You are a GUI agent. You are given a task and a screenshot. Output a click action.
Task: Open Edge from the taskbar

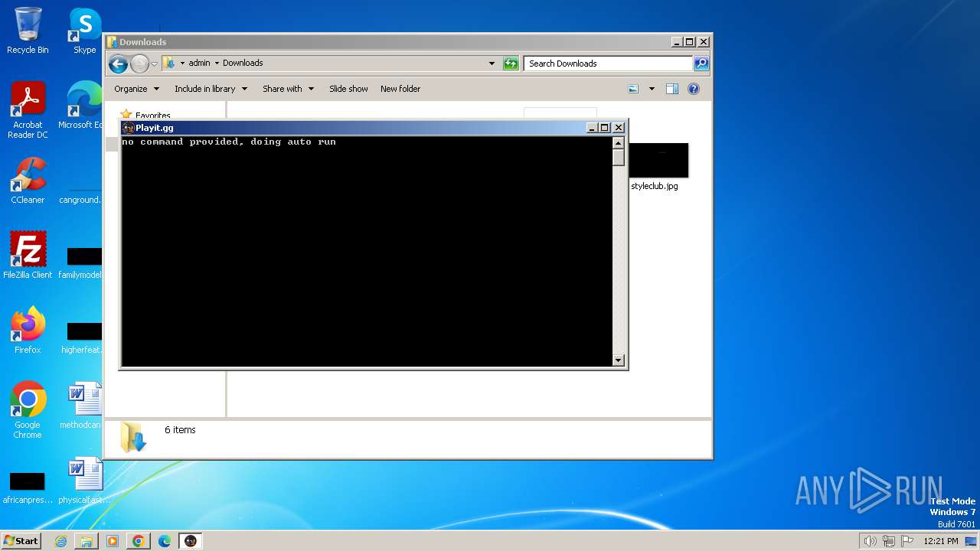(165, 541)
